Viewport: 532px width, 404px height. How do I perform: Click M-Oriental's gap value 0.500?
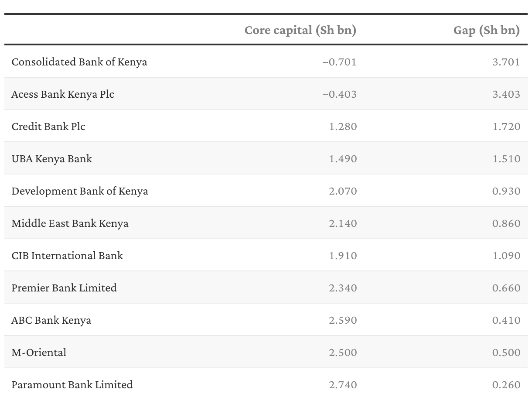coord(506,353)
